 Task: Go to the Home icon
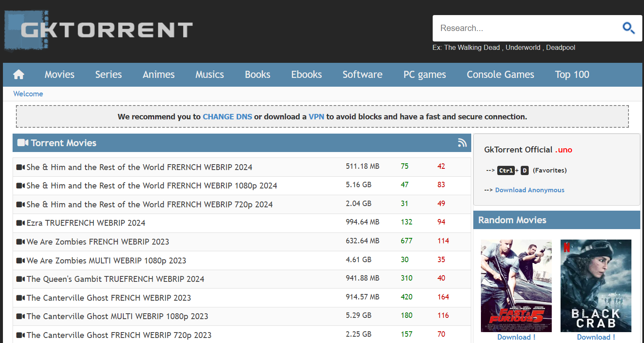tap(19, 75)
